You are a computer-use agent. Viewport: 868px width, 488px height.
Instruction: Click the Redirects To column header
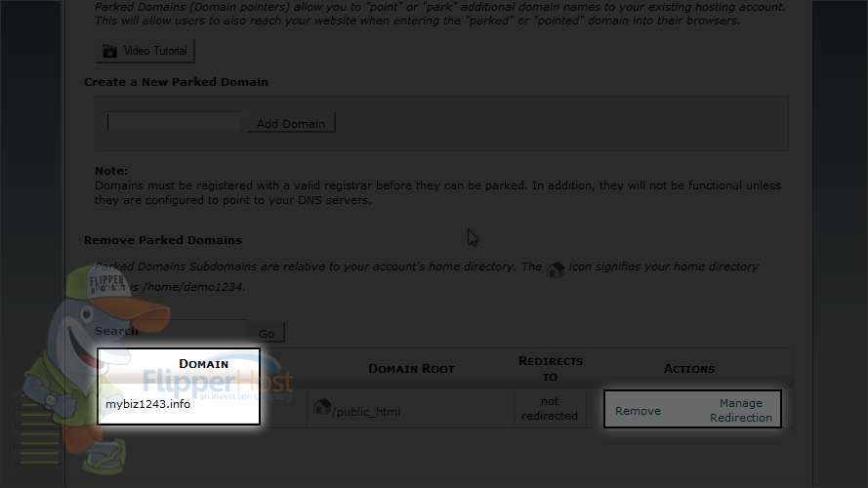[x=551, y=369]
